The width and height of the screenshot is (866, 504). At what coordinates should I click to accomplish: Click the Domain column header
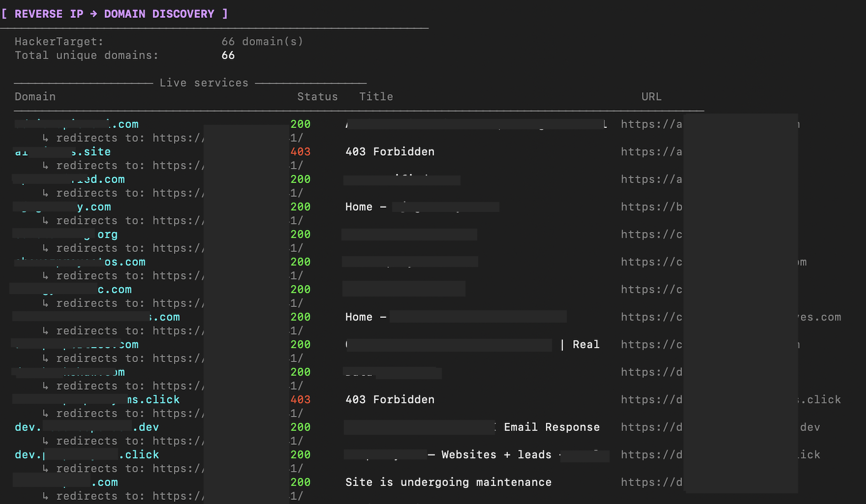tap(35, 97)
